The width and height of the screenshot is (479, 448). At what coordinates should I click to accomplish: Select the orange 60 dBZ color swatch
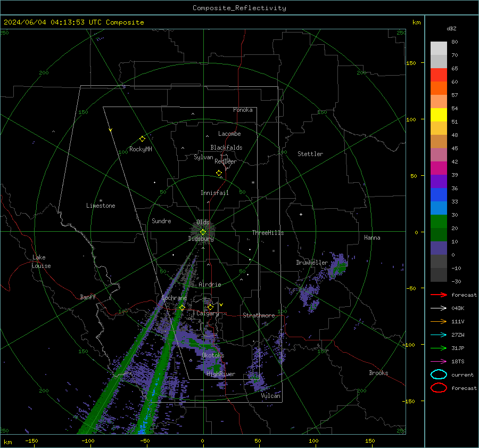[x=439, y=88]
